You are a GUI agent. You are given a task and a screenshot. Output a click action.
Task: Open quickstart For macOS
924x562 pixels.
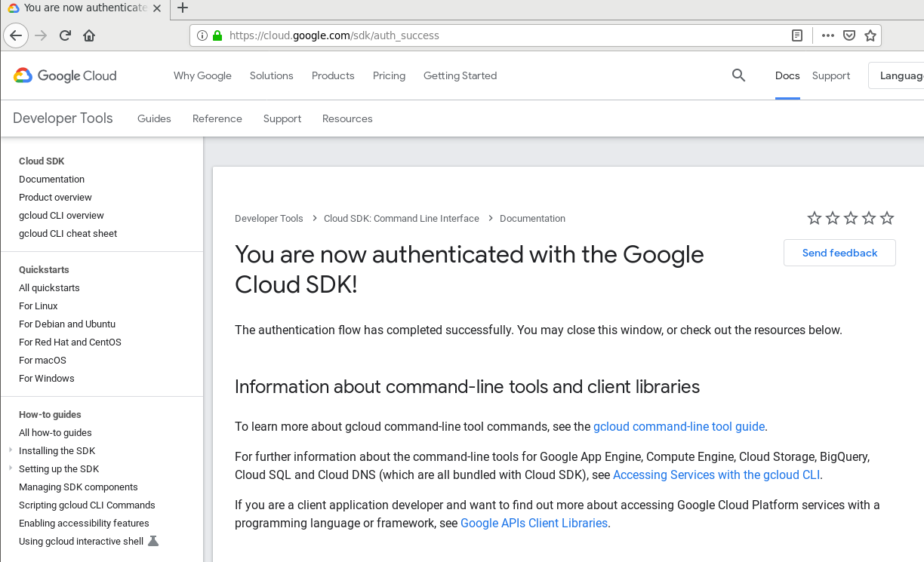(x=42, y=360)
